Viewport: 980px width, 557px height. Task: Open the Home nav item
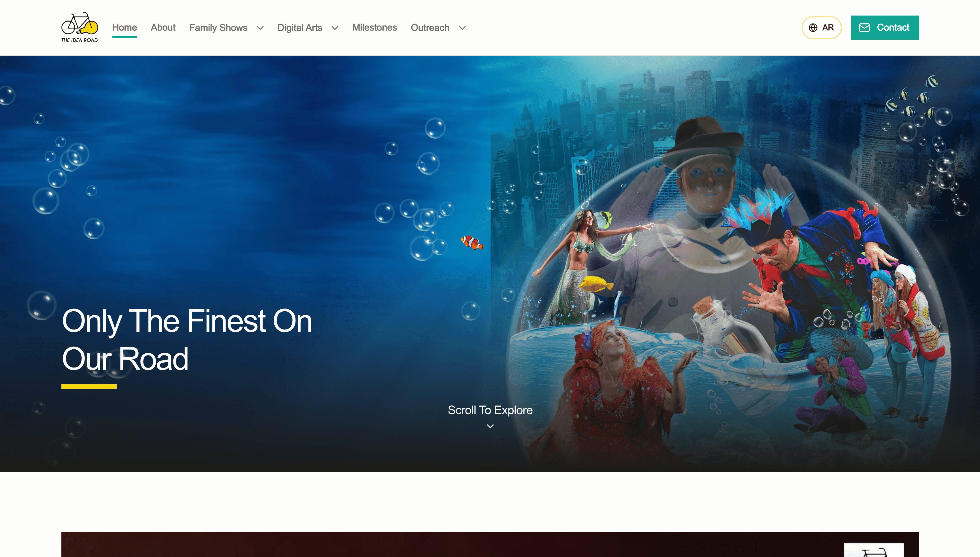point(125,28)
